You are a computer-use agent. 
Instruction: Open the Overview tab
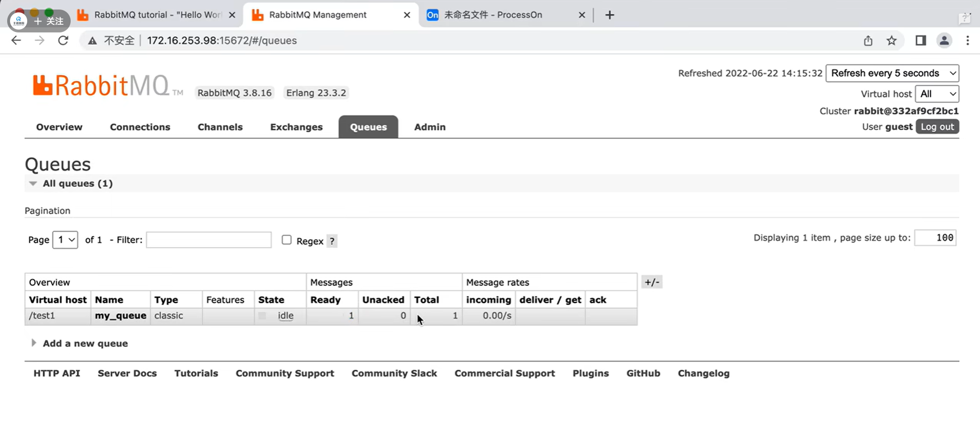click(x=59, y=127)
